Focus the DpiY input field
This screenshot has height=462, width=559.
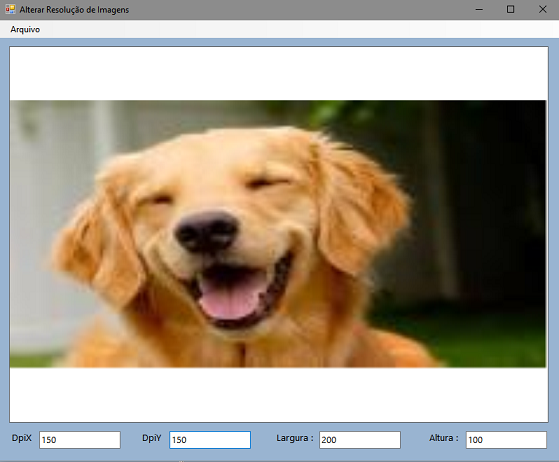(x=210, y=440)
